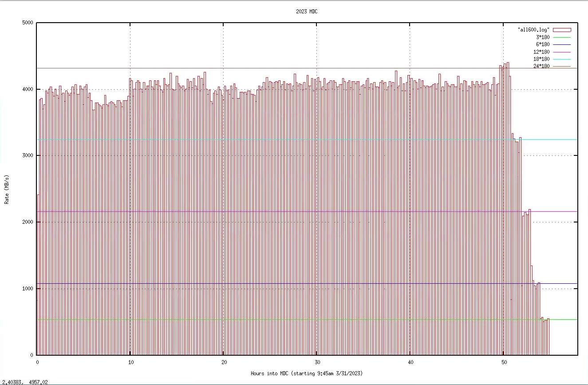588x385 pixels.
Task: Click the green line sample beside 3*180
Action: coord(562,37)
